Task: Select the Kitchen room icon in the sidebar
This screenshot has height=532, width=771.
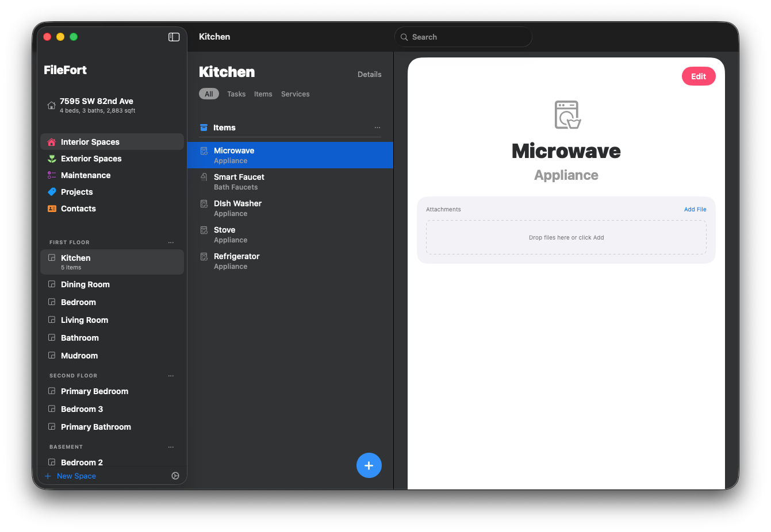Action: coord(51,258)
